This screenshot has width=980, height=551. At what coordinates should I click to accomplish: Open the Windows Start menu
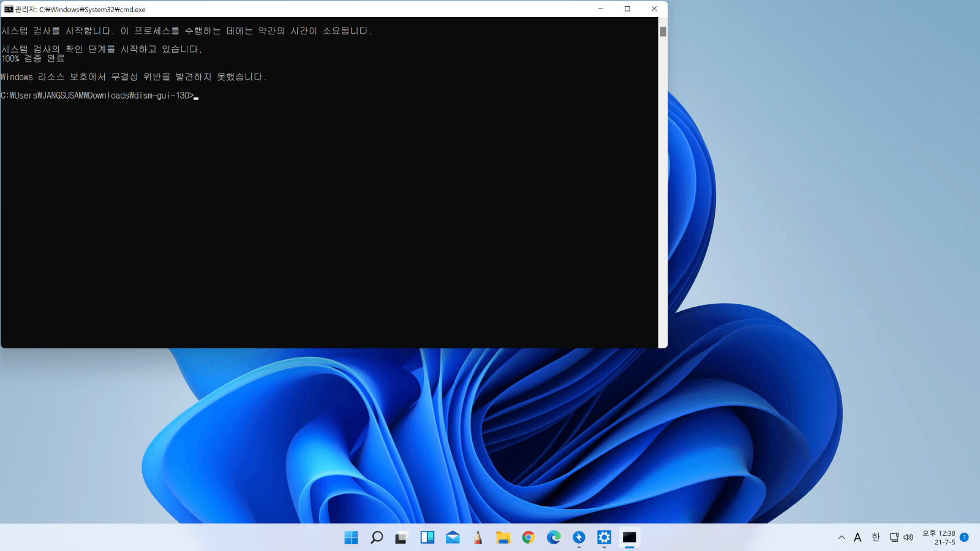351,538
